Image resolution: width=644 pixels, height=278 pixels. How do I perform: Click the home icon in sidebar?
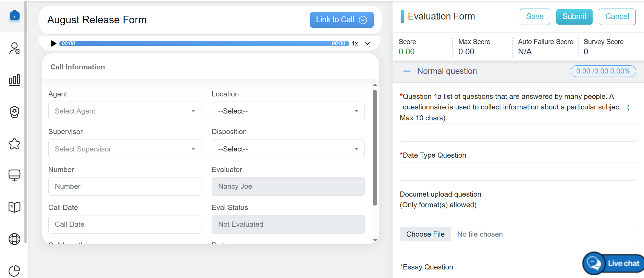(x=14, y=15)
